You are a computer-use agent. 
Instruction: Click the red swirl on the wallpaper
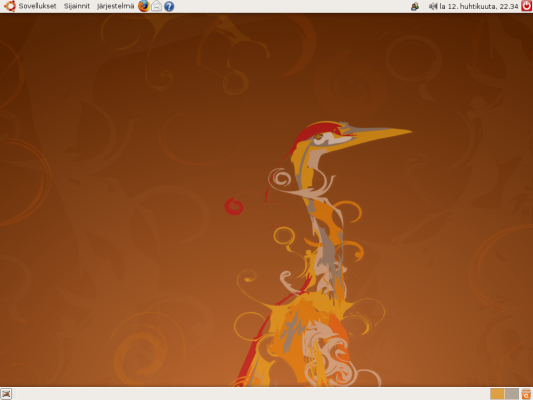point(234,206)
